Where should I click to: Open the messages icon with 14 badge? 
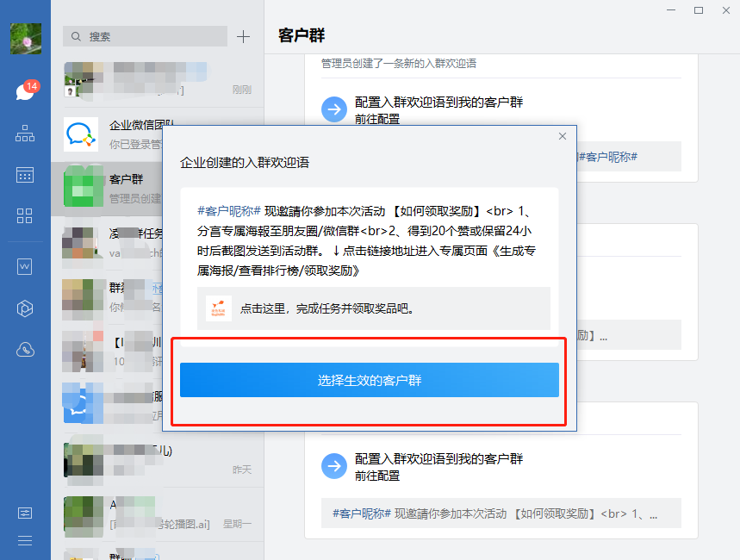click(x=25, y=92)
